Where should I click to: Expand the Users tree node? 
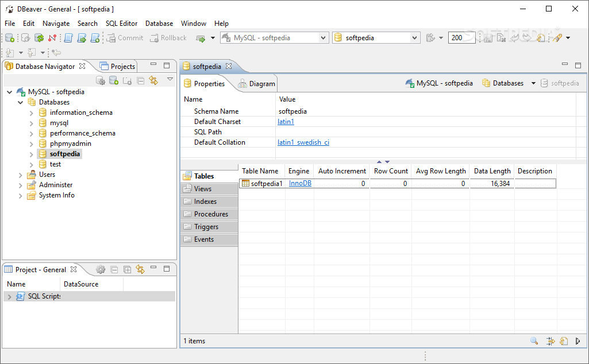20,175
